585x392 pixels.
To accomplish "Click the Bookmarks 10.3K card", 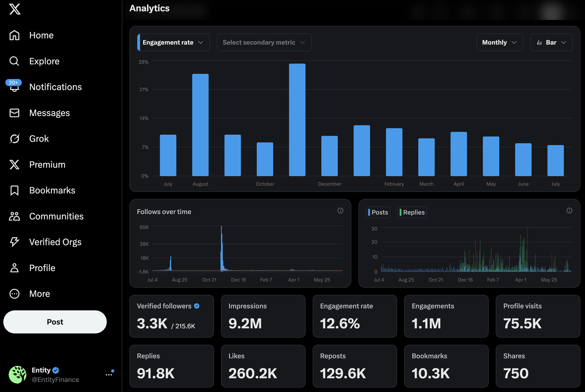I will [446, 366].
